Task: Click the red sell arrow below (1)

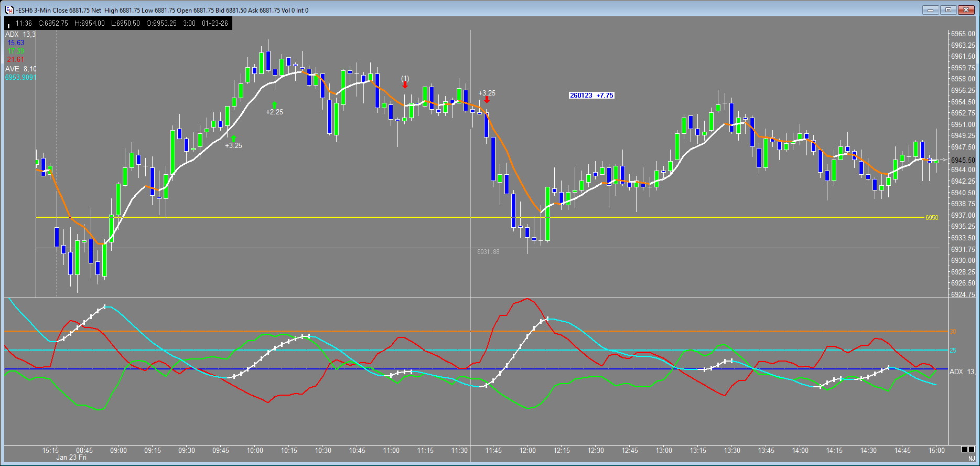Action: tap(405, 85)
